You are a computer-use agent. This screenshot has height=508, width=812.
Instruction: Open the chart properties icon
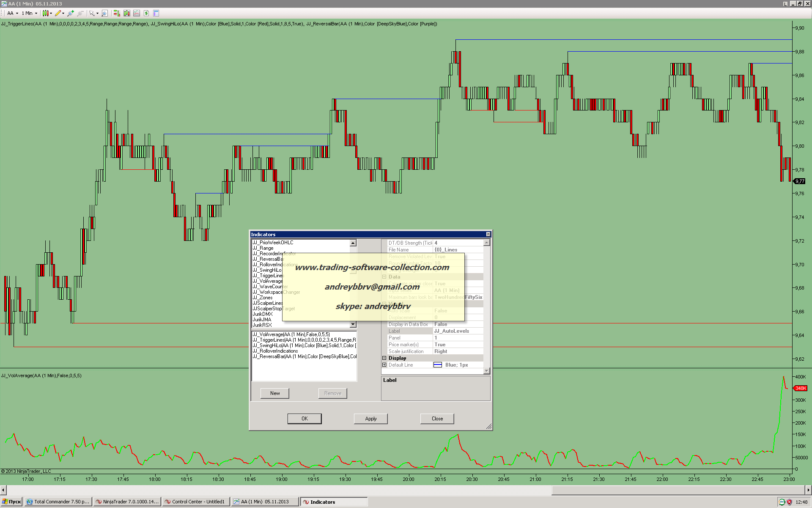click(x=156, y=13)
